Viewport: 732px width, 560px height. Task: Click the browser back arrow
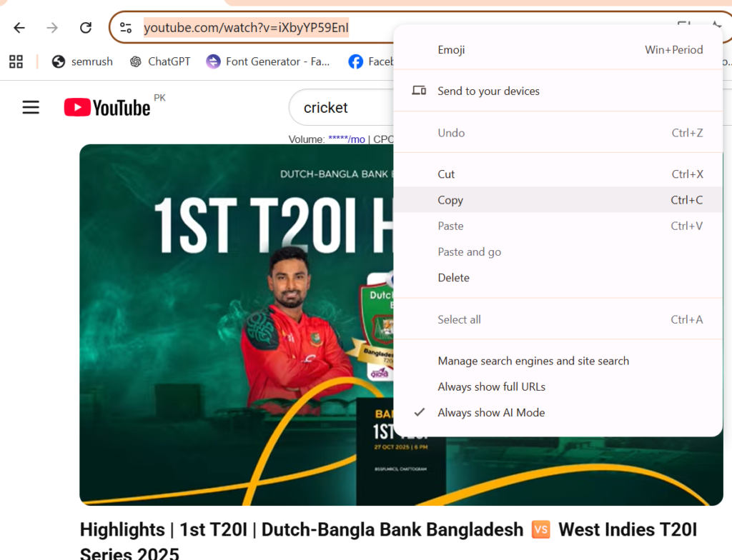pyautogui.click(x=19, y=28)
